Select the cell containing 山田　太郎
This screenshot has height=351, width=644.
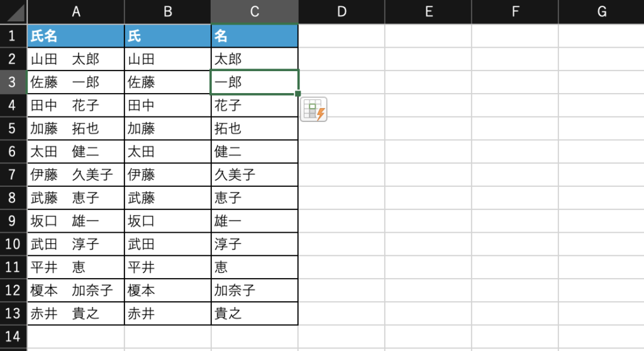tap(75, 59)
